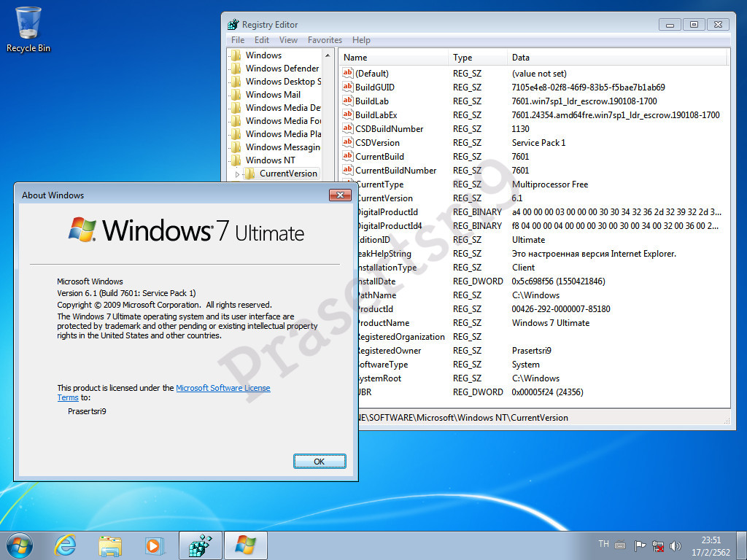The image size is (747, 560).
Task: Click the Windows Defender folder icon
Action: point(236,68)
